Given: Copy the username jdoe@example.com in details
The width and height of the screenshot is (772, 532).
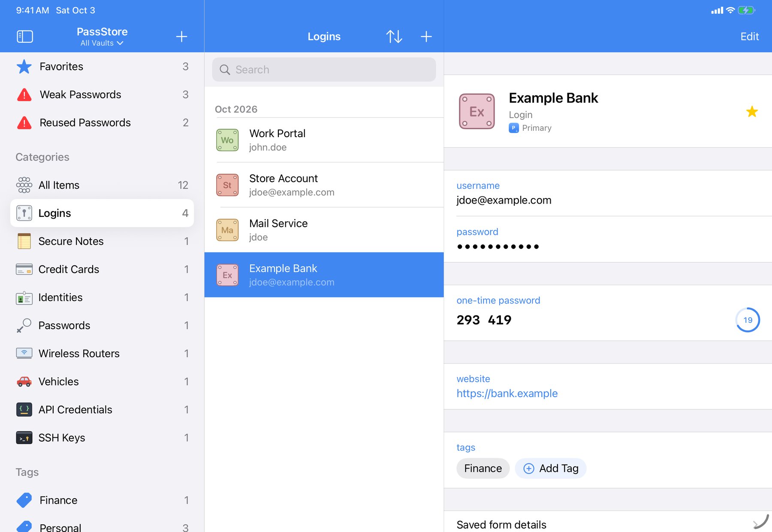Looking at the screenshot, I should 504,200.
